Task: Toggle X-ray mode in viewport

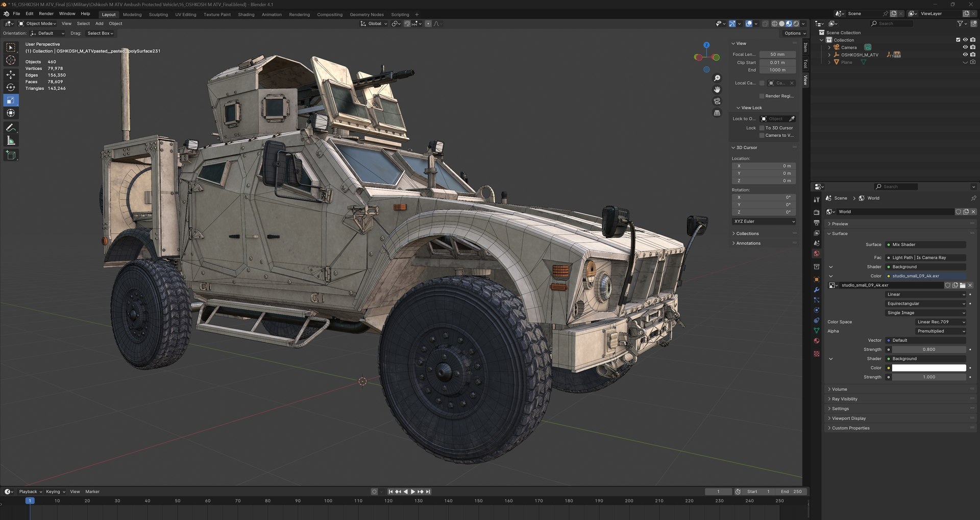Action: point(765,23)
